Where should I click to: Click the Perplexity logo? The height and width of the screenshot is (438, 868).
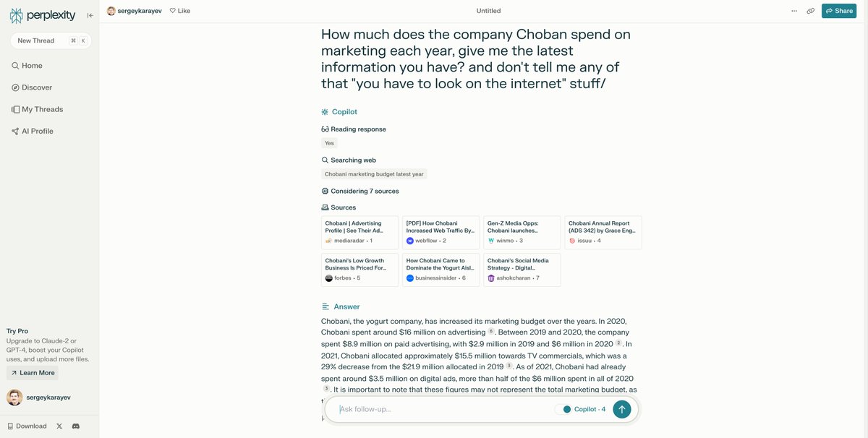43,15
